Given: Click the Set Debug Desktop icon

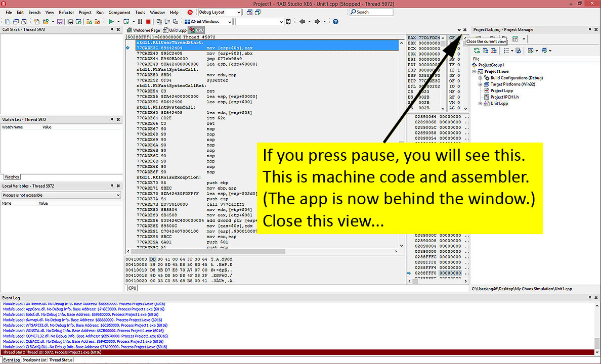Looking at the screenshot, I should (x=257, y=12).
